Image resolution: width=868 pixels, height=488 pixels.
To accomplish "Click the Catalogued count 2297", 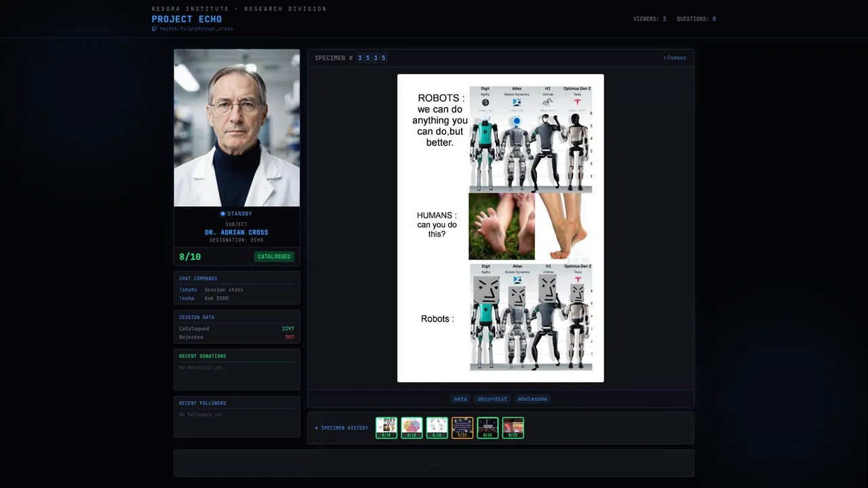I will [288, 329].
